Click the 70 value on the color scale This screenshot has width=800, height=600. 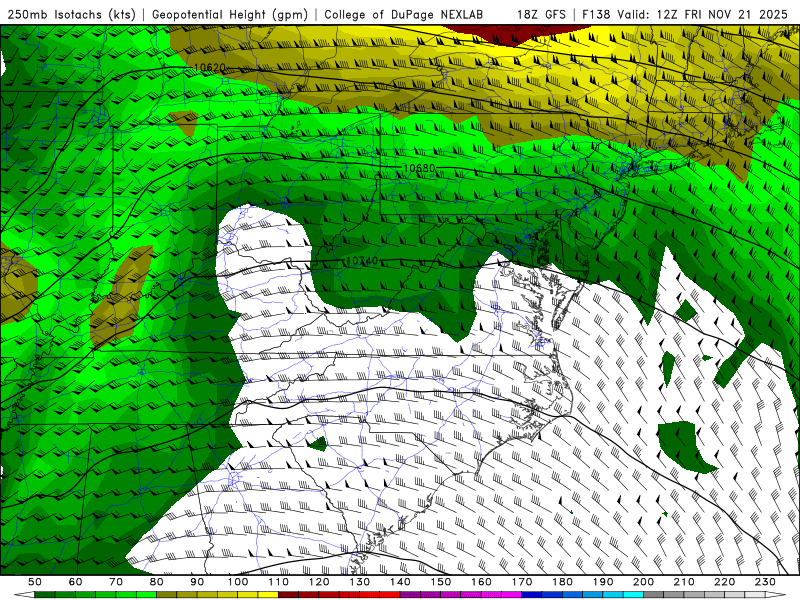coord(116,582)
